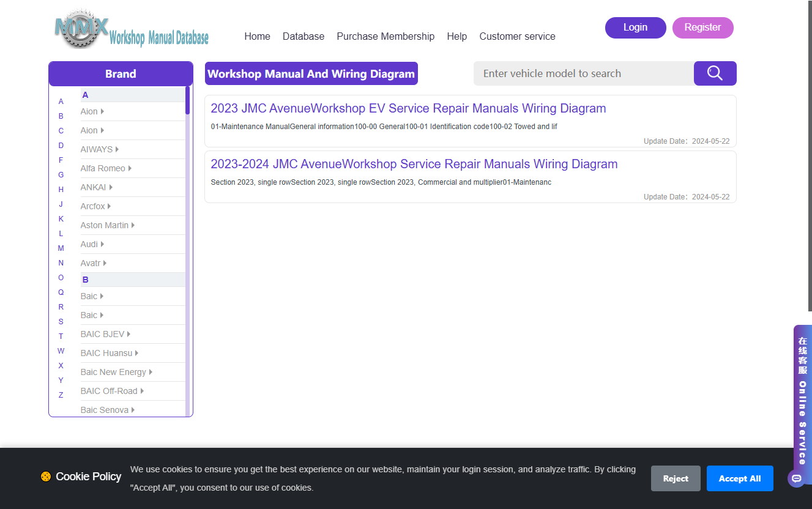Screen dimensions: 812x509
Task: Open the Home menu item
Action: [257, 36]
